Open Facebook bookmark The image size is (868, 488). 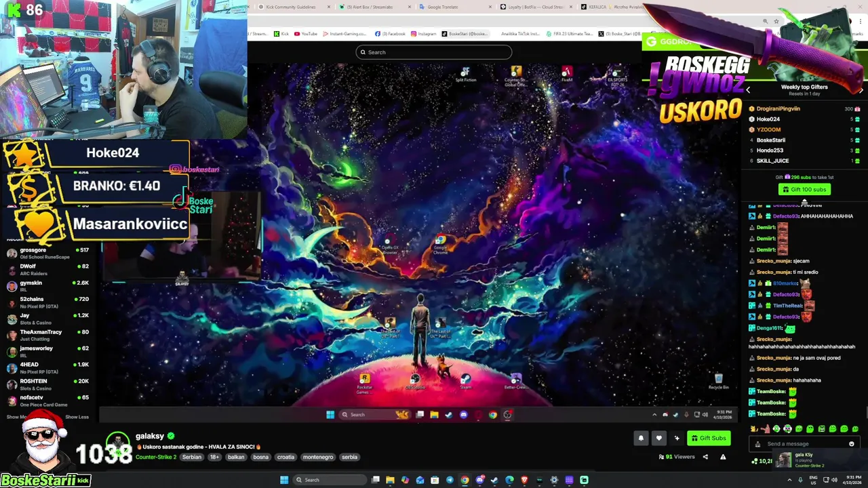pos(389,34)
